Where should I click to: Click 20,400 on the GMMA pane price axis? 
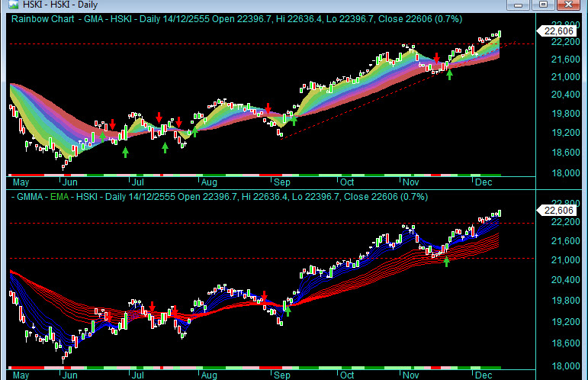point(565,280)
